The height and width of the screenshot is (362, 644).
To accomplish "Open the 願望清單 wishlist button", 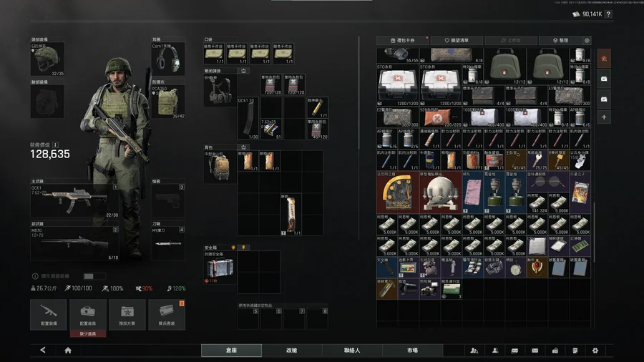I will [457, 41].
